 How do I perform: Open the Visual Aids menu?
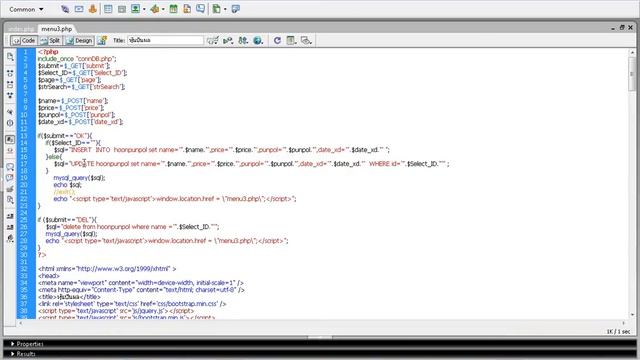(306, 40)
